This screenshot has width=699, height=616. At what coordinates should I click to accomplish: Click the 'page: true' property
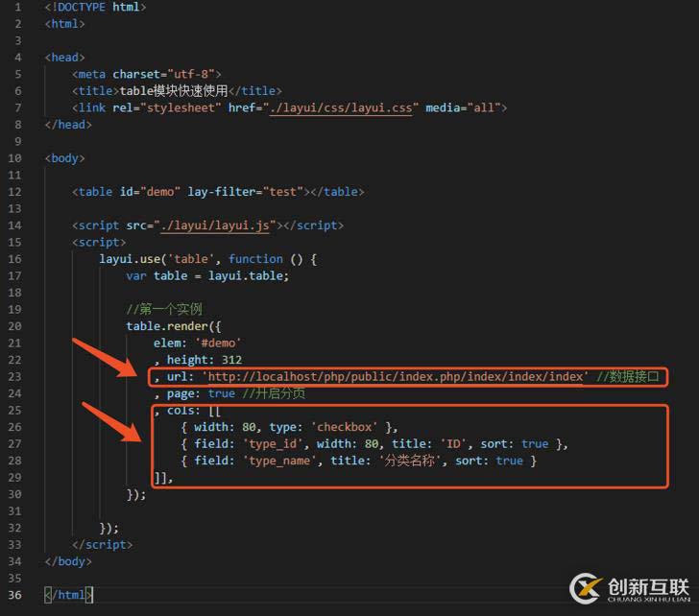tap(201, 393)
